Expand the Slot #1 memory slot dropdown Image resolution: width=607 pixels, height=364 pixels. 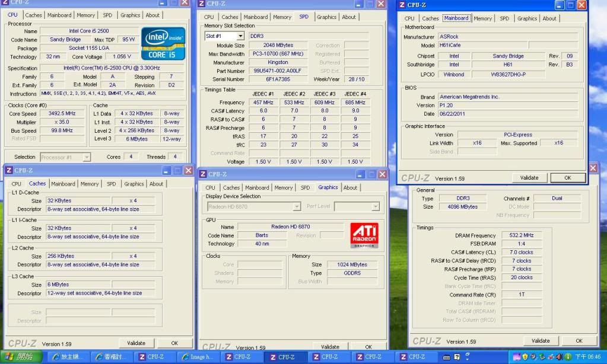click(240, 36)
